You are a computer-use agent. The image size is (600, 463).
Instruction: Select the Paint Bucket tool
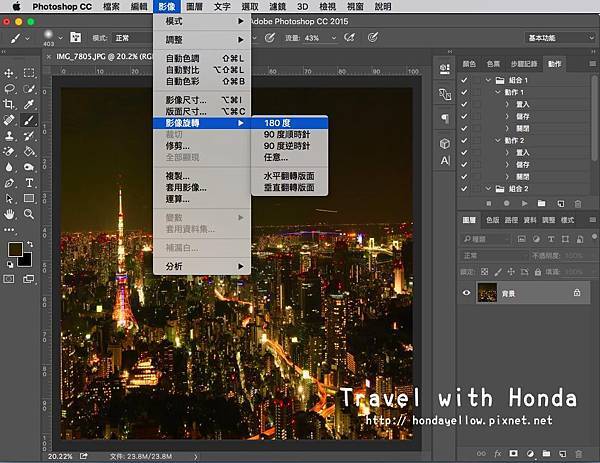tap(29, 151)
